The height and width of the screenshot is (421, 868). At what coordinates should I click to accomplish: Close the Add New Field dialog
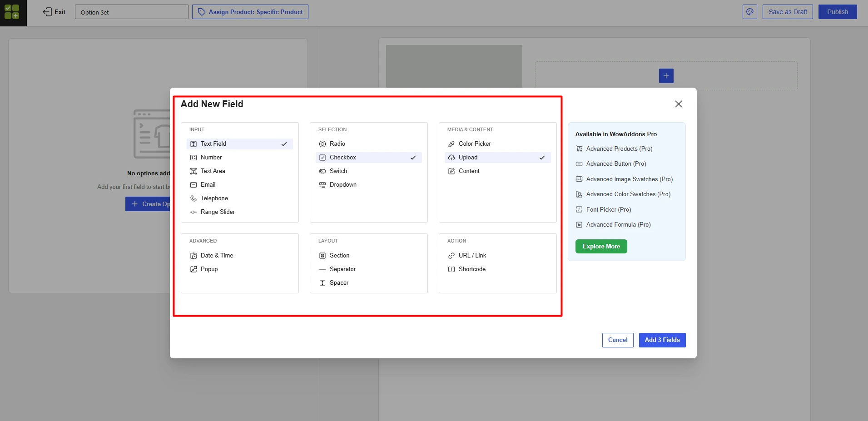point(679,104)
